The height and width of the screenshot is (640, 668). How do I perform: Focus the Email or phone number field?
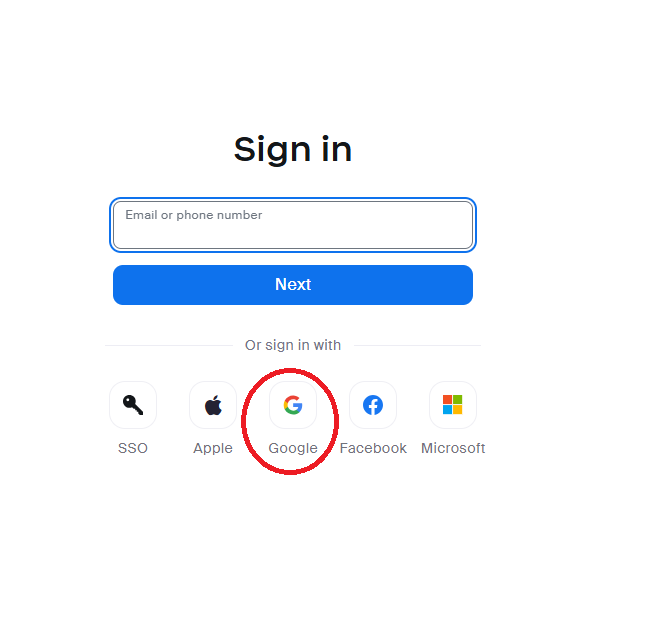[x=293, y=225]
